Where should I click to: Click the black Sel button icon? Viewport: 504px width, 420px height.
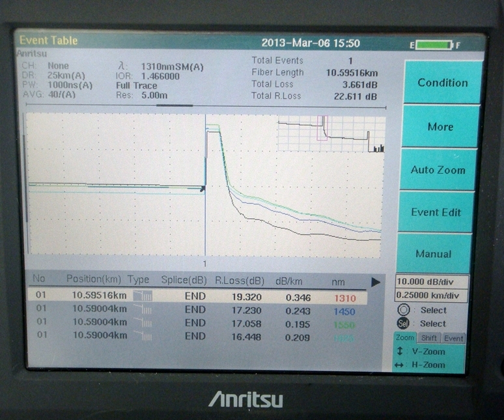pyautogui.click(x=403, y=323)
